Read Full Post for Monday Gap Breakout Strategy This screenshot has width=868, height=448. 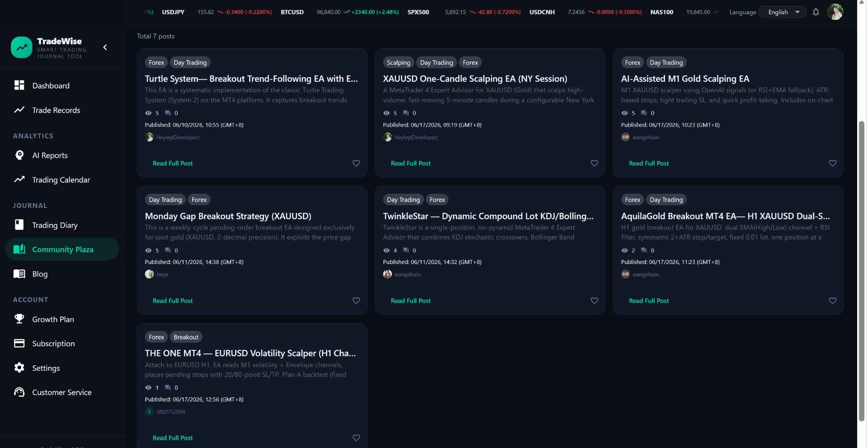point(173,301)
